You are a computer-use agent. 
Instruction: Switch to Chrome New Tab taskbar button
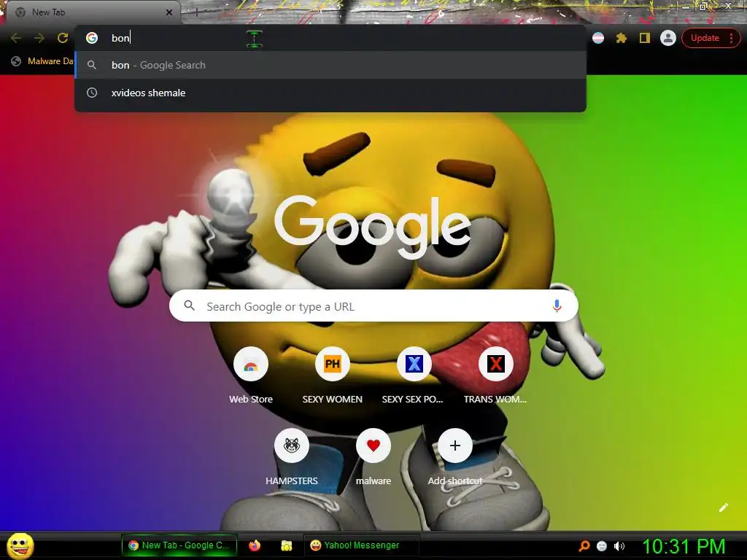(179, 545)
